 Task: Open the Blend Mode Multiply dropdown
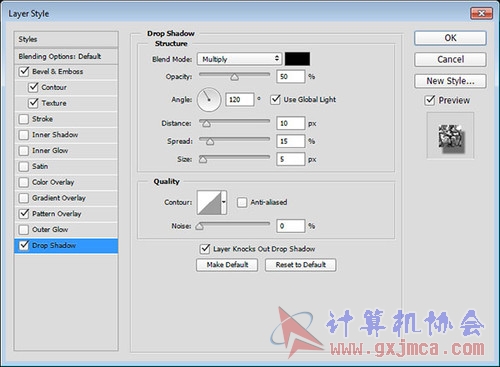point(239,59)
